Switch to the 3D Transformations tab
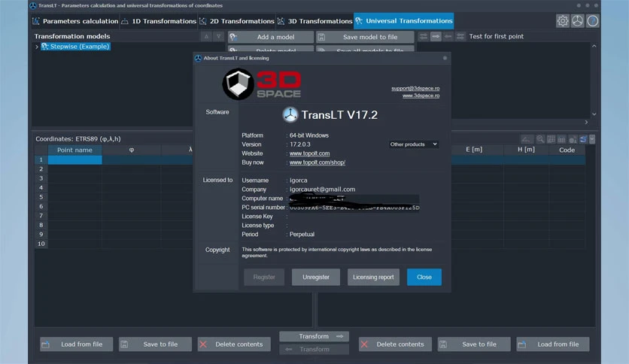The image size is (629, 364). click(x=315, y=21)
